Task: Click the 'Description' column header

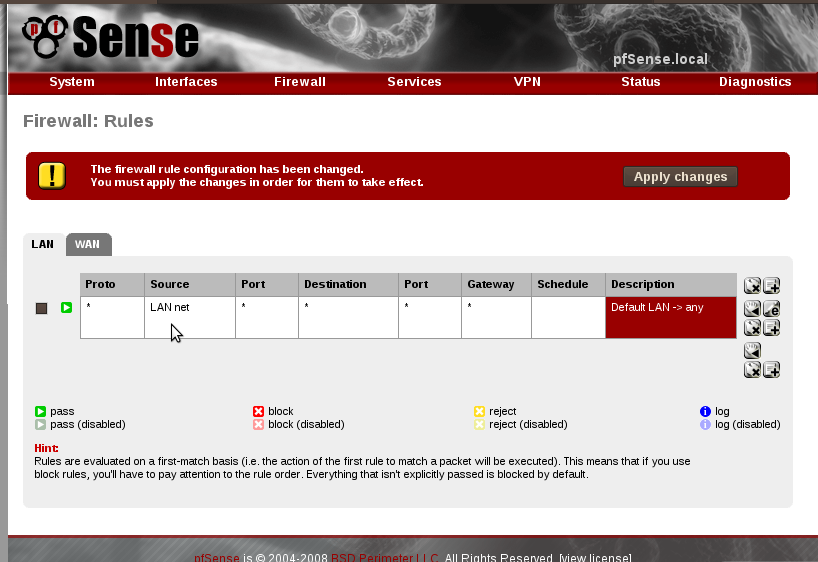Action: click(x=671, y=284)
